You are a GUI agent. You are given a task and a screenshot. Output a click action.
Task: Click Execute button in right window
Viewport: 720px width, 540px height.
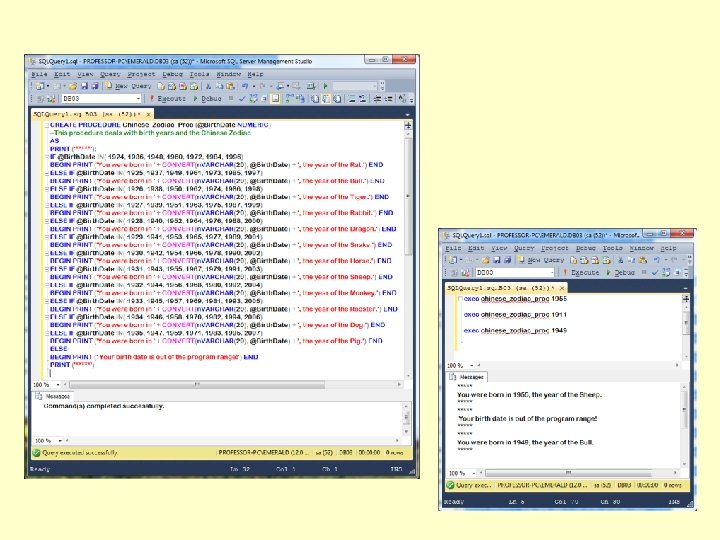[581, 272]
